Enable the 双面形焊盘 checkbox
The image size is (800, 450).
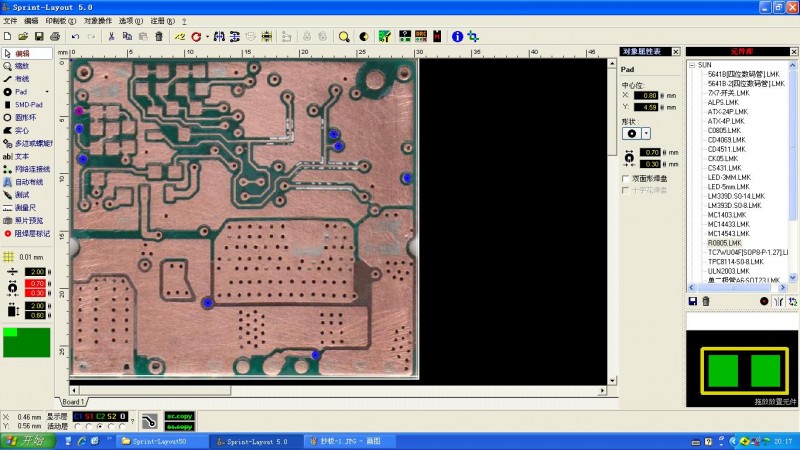point(627,178)
